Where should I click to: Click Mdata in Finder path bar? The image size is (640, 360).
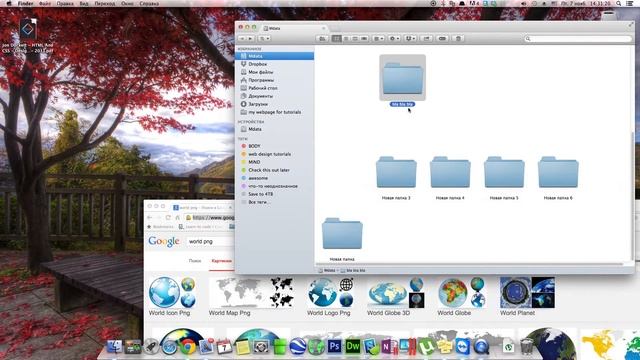tap(327, 270)
